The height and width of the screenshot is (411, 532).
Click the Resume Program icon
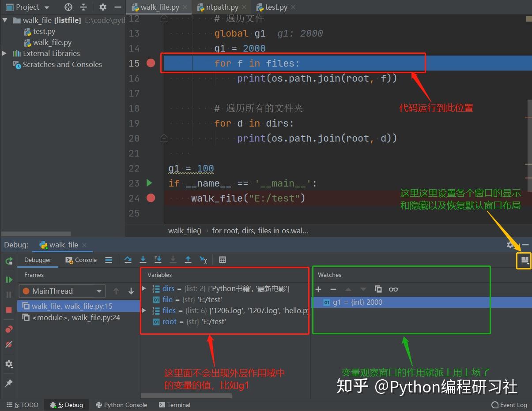coord(9,279)
